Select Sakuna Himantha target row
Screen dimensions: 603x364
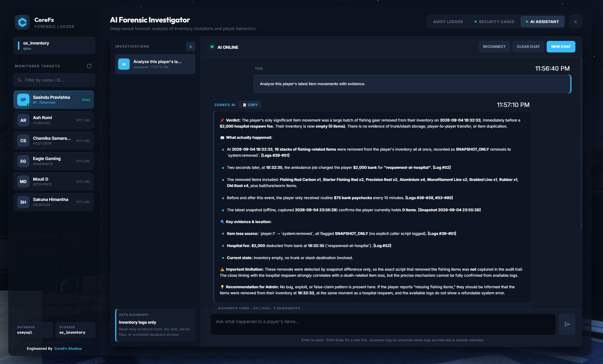pos(54,202)
